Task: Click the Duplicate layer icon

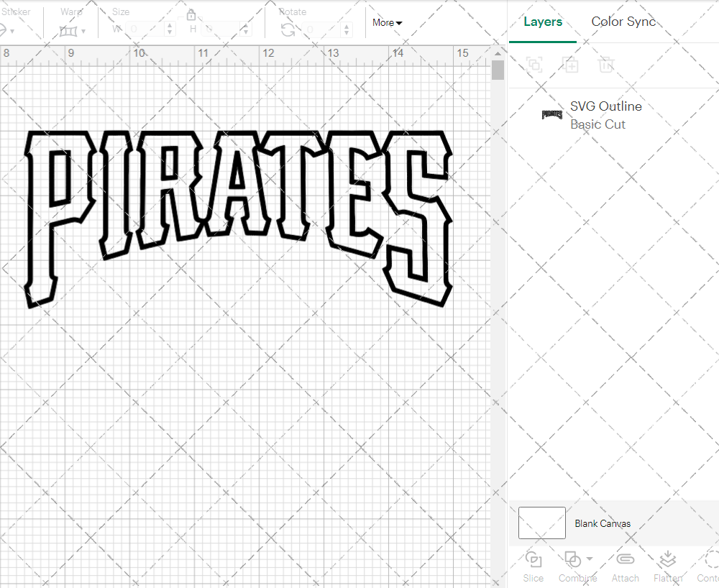Action: tap(570, 65)
